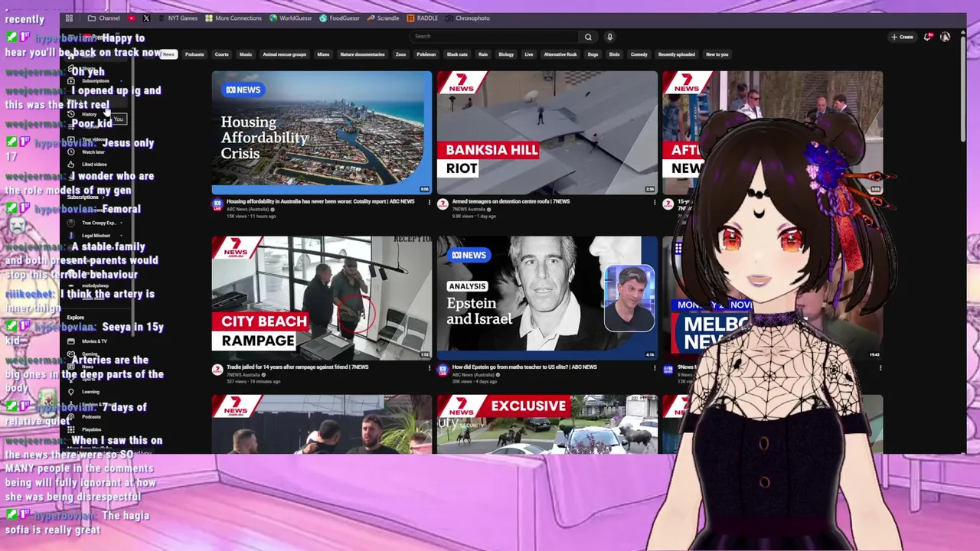
Task: Open options for Armed teenagers video
Action: pyautogui.click(x=654, y=203)
